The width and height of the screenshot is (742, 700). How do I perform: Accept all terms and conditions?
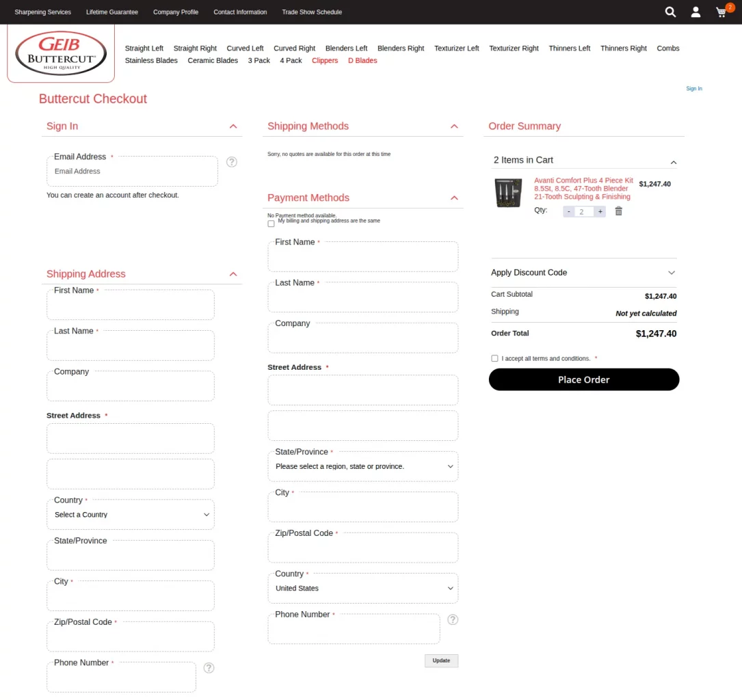coord(494,358)
